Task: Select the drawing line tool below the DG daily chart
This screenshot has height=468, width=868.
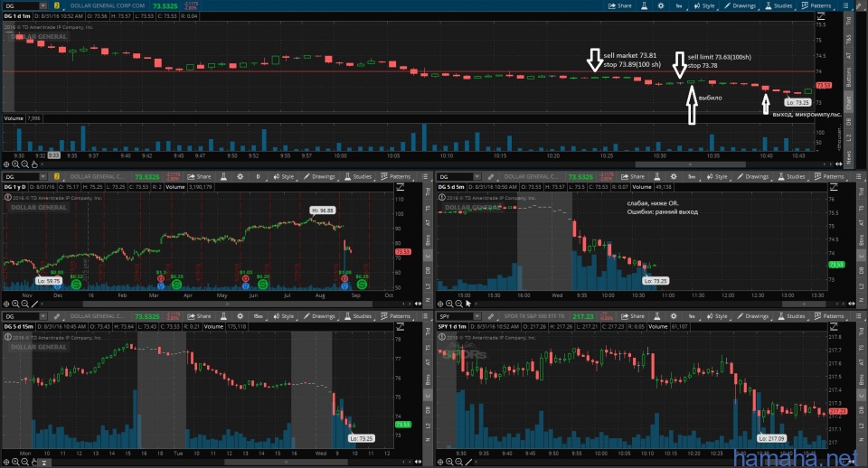Action: pos(34,304)
